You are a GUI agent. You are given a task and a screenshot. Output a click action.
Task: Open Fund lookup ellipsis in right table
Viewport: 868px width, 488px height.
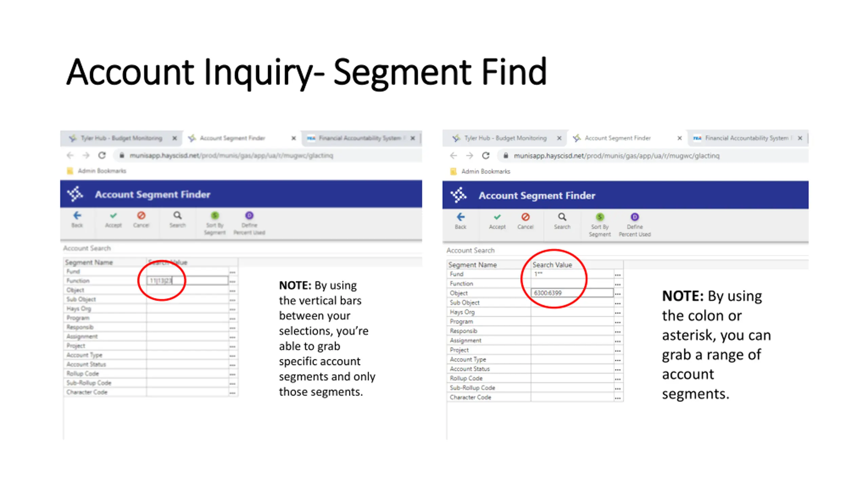(618, 275)
